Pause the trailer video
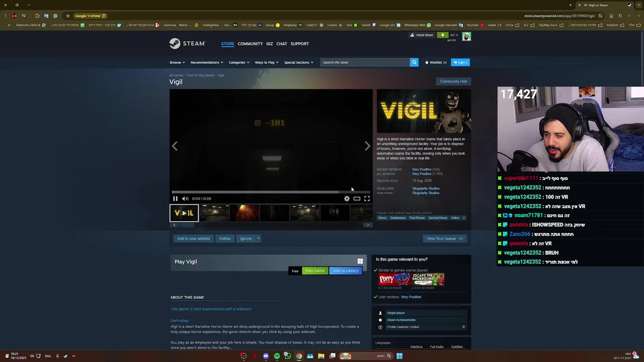Image resolution: width=644 pixels, height=362 pixels. tap(175, 199)
